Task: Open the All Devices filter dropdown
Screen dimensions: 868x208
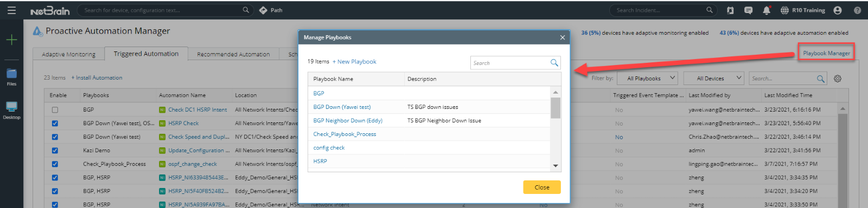Action: tap(713, 78)
